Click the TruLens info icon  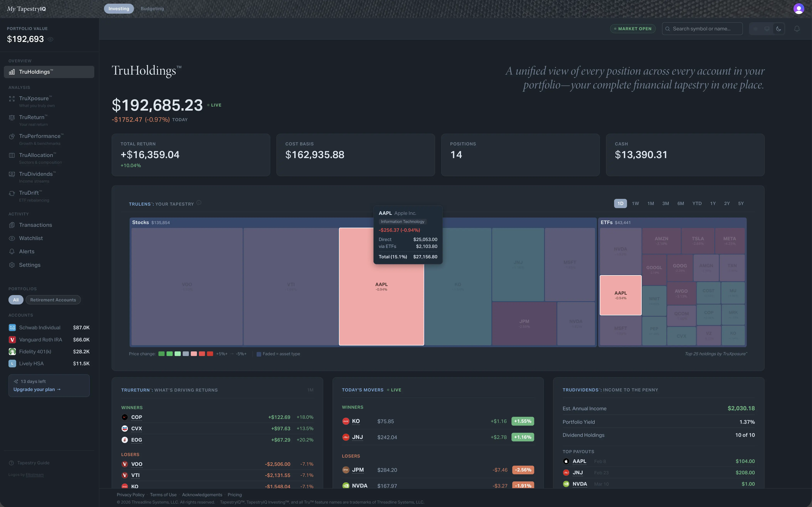point(199,203)
